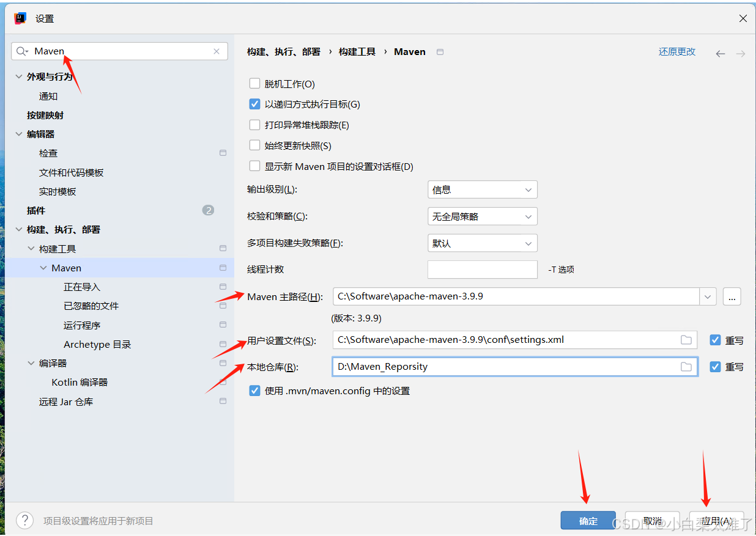
Task: Focus the 线程计数 input field
Action: [x=483, y=270]
